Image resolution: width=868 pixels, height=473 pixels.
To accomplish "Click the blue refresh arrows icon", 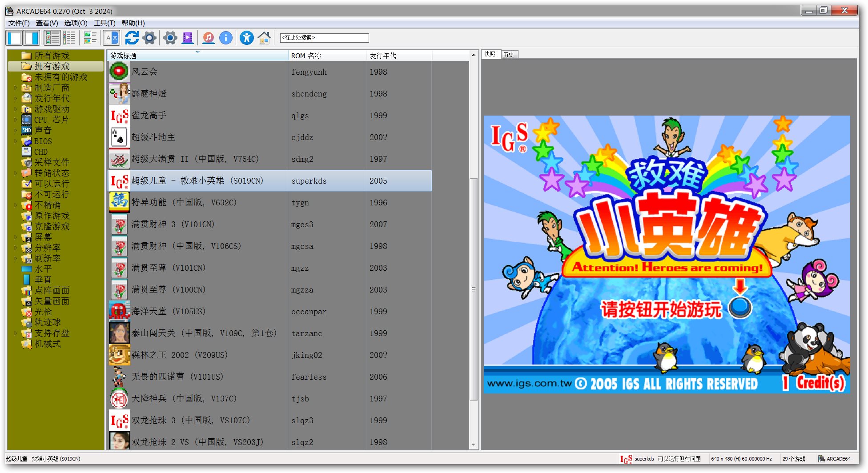I will click(x=132, y=38).
